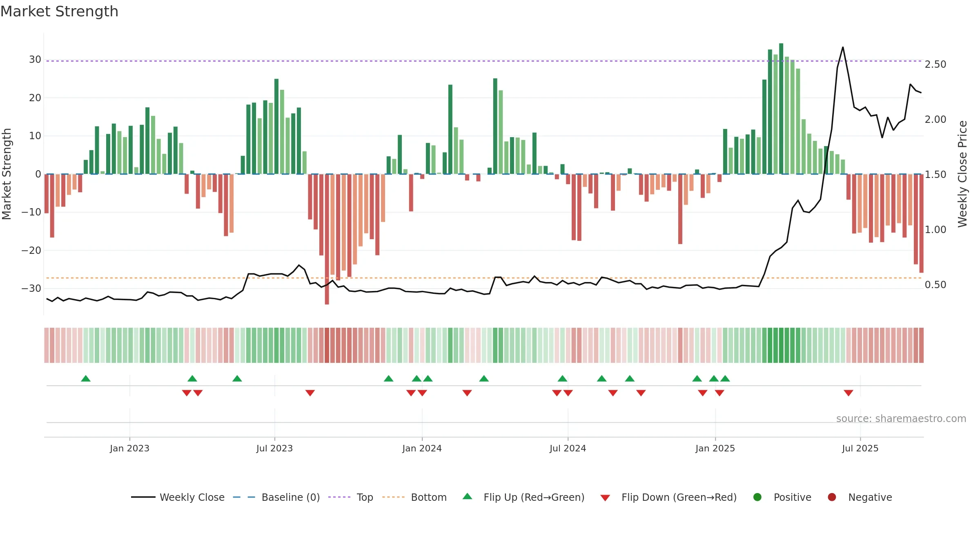
Task: Click the Positive green circle legend icon
Action: coord(757,497)
